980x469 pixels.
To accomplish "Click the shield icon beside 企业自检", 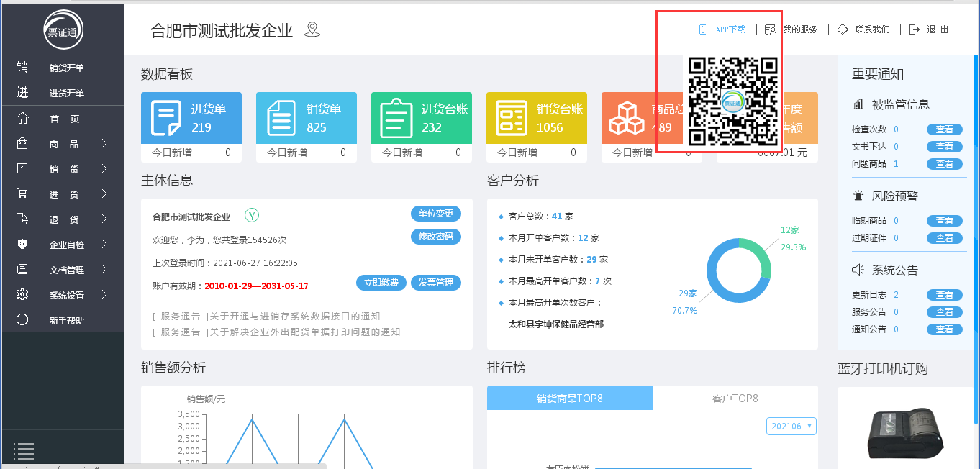I will tap(22, 245).
